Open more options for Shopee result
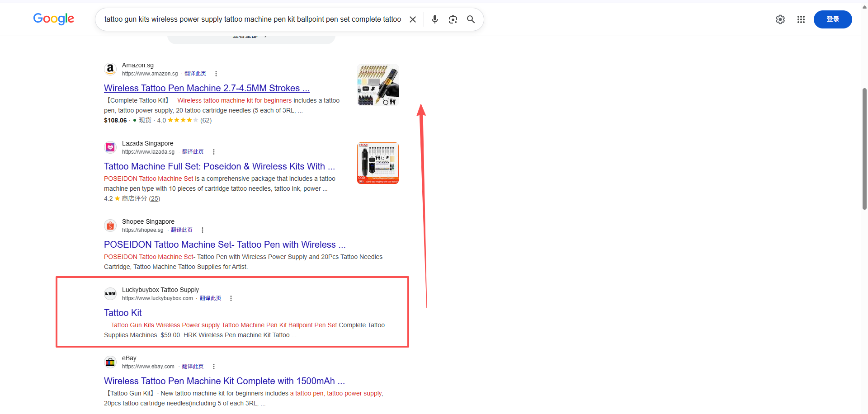This screenshot has width=868, height=414. pos(203,230)
